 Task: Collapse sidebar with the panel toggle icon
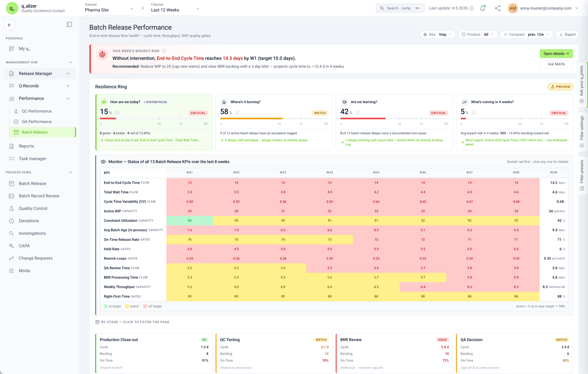click(x=69, y=24)
